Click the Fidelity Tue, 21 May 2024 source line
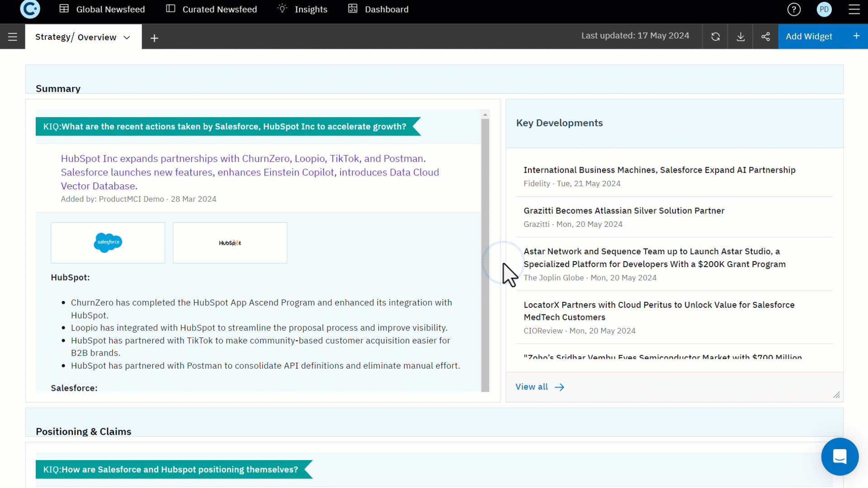The image size is (868, 488). click(x=572, y=184)
